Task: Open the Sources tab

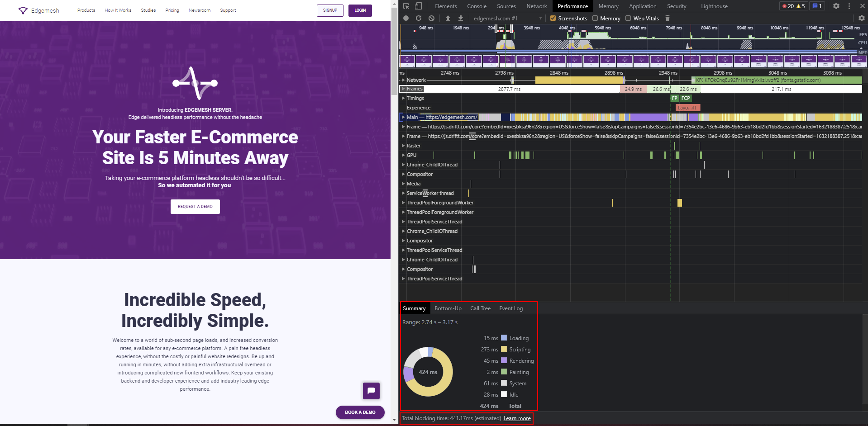Action: coord(506,6)
